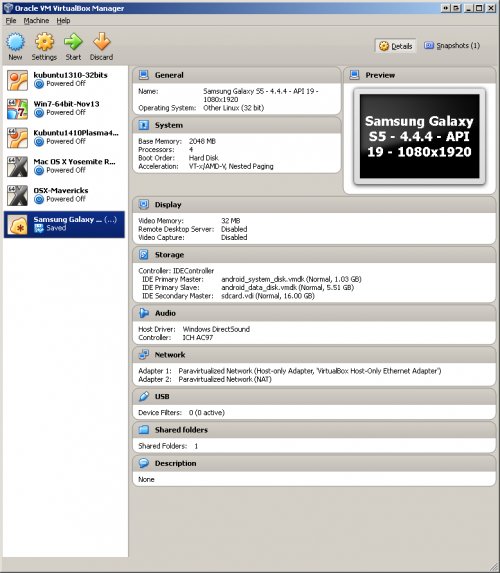
Task: Click the New virtual machine icon
Action: click(x=15, y=42)
